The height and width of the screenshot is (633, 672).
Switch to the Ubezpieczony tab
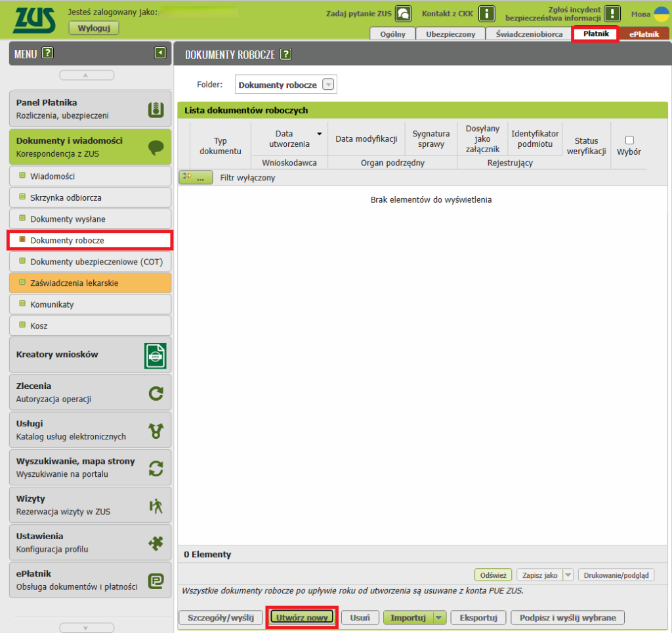tap(450, 34)
